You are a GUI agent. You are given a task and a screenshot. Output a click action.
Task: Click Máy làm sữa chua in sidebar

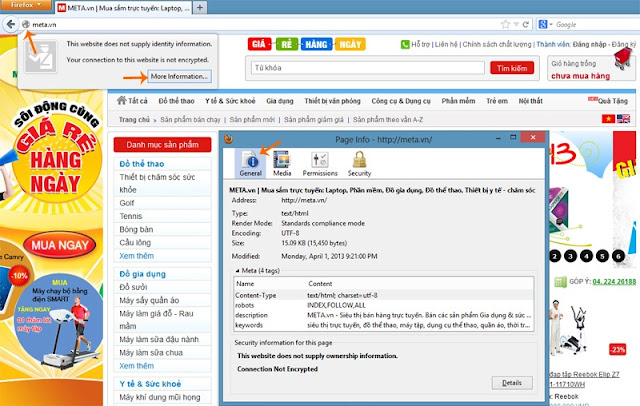tap(151, 353)
